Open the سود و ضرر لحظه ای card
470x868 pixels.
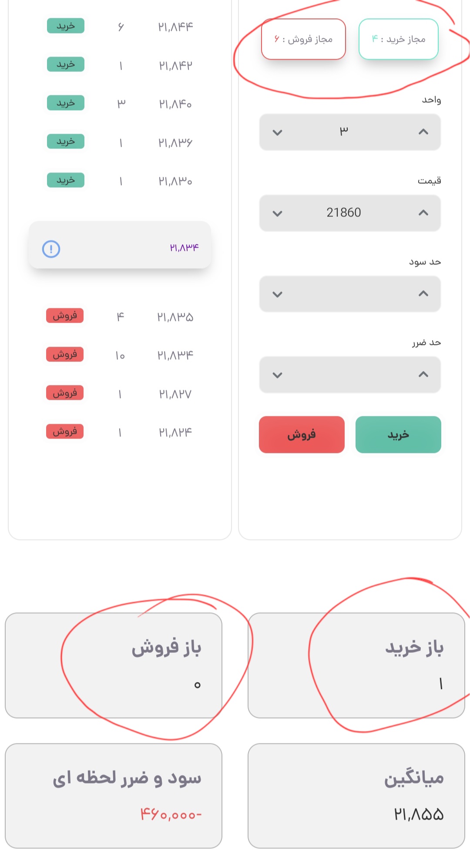click(114, 795)
